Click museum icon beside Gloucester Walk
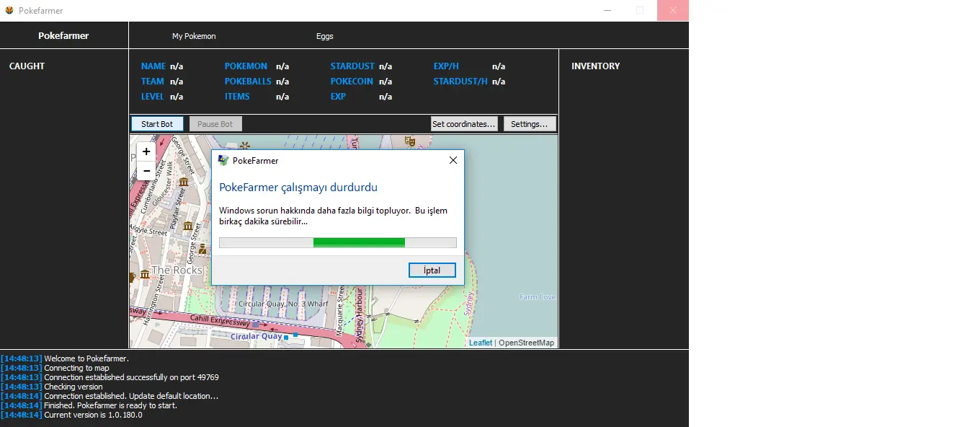980x427 pixels. (184, 181)
